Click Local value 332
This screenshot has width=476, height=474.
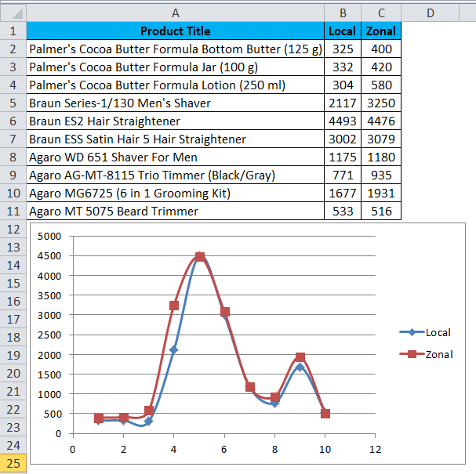coord(343,67)
